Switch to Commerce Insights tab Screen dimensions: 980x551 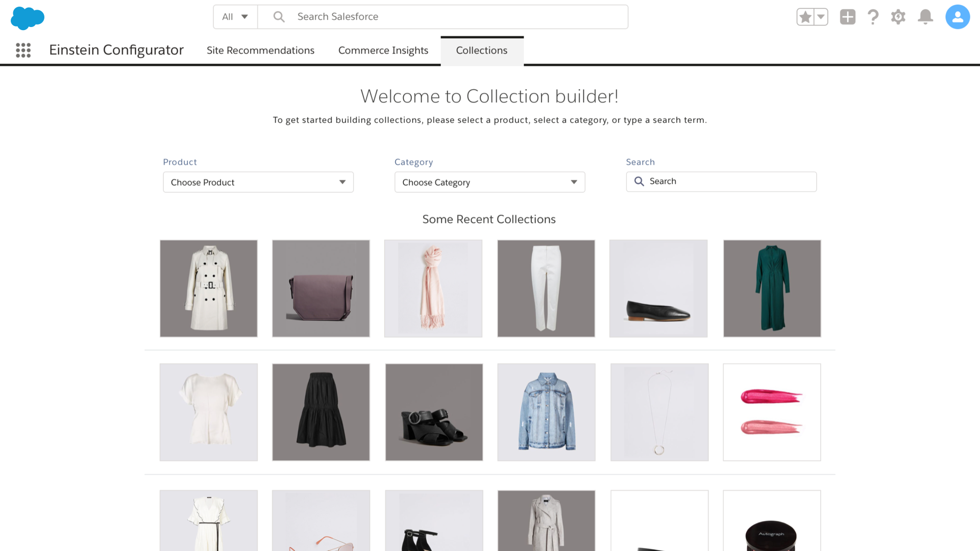(383, 51)
